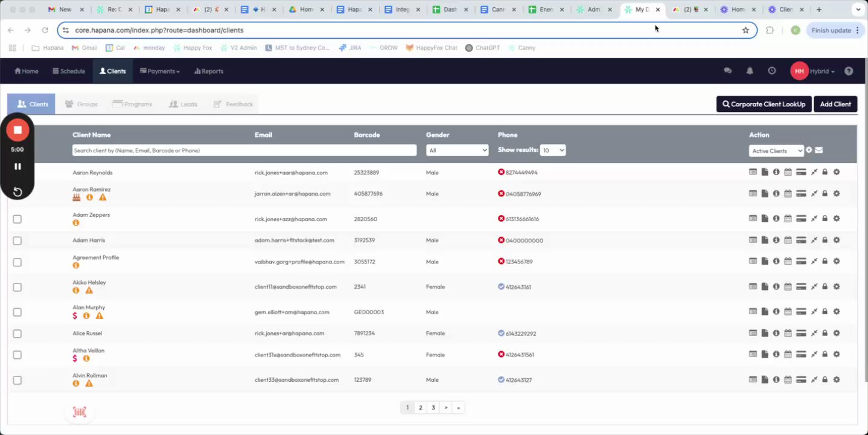Click Finish update button in Chrome

point(836,30)
